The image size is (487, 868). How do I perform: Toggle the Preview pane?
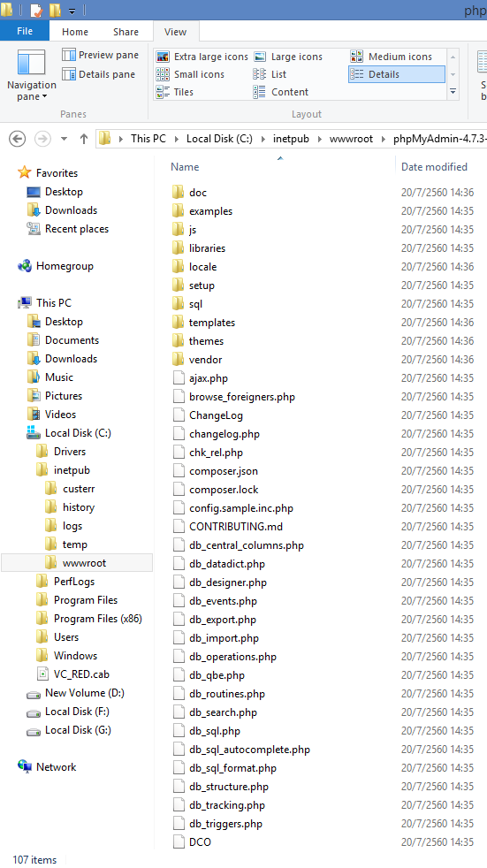coord(100,55)
